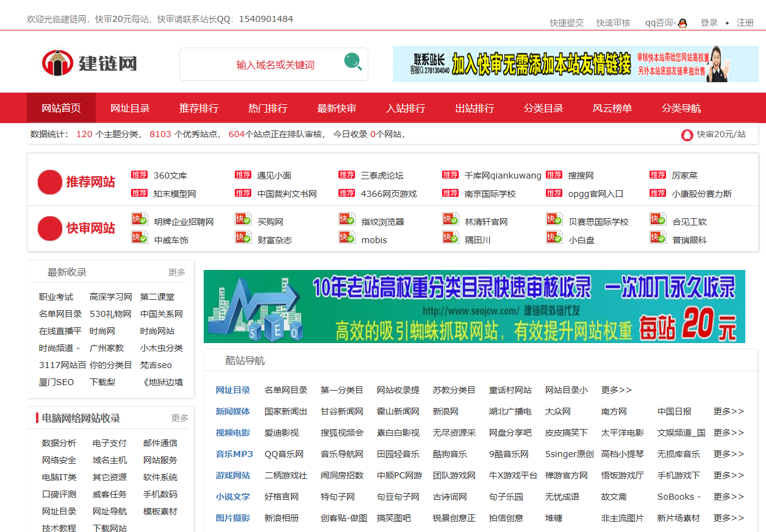This screenshot has width=766, height=532.
Task: Click the red bell icon beside 快审20元/站
Action: click(x=687, y=135)
